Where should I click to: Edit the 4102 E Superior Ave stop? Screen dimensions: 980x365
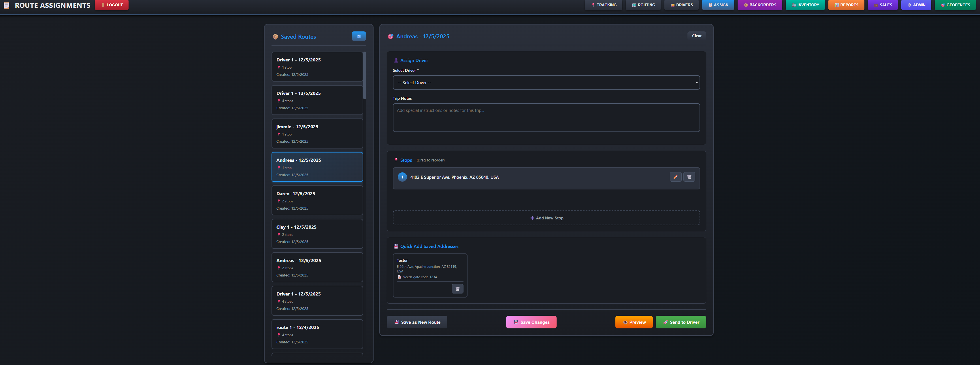click(675, 177)
